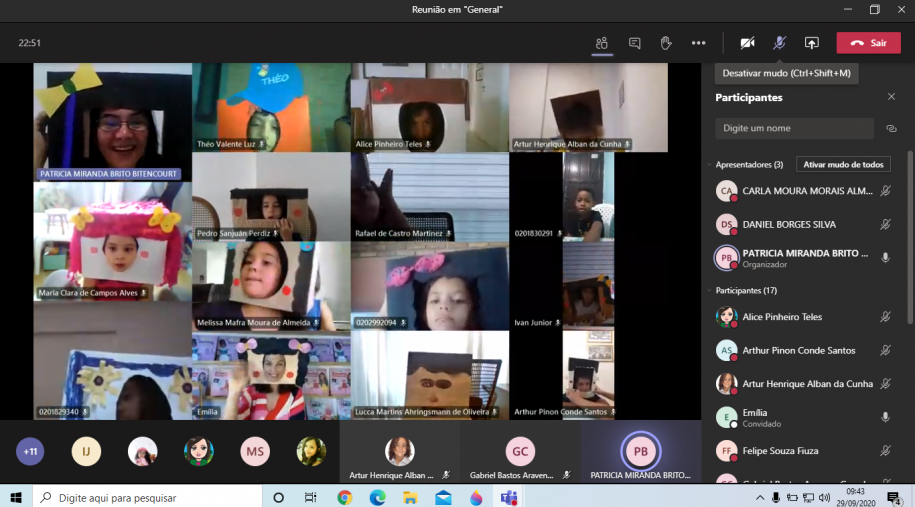Viewport: 915px width, 507px height.
Task: Click the MS participant avatar in strip
Action: pyautogui.click(x=255, y=451)
